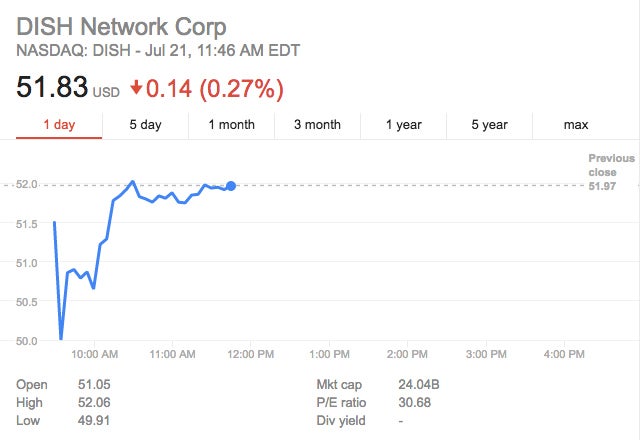This screenshot has height=440, width=640.
Task: Click the red down arrow icon
Action: [136, 88]
